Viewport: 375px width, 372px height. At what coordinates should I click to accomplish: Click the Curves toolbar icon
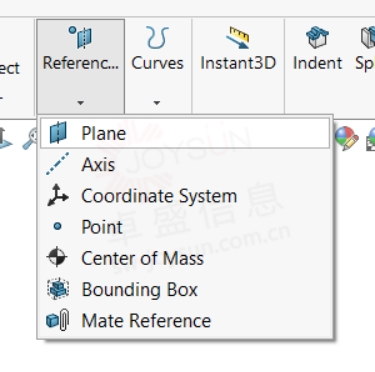[x=157, y=38]
